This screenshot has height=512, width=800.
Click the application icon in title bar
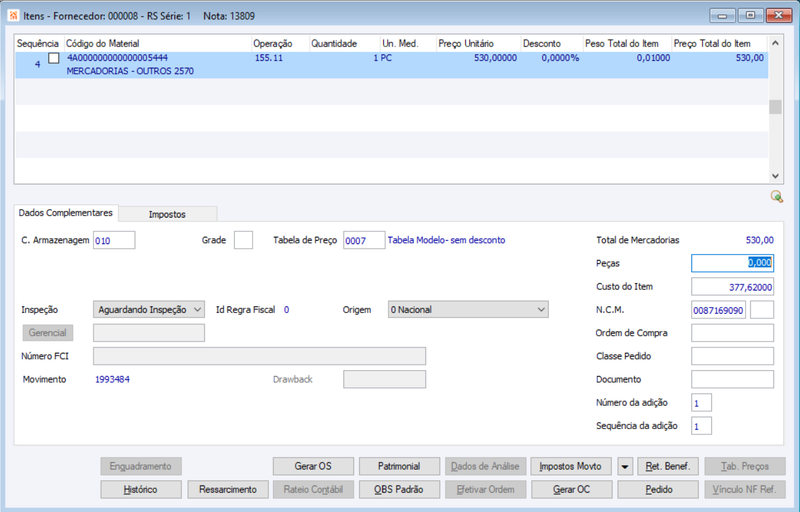[14, 16]
